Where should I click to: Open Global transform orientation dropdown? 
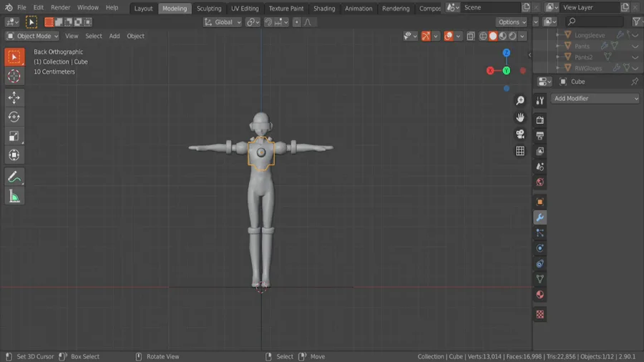pos(223,22)
